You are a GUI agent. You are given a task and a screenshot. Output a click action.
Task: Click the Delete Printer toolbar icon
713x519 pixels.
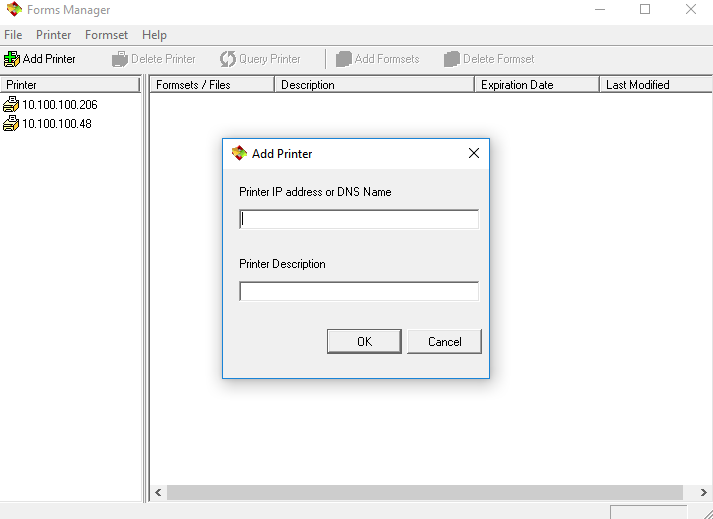click(x=120, y=59)
